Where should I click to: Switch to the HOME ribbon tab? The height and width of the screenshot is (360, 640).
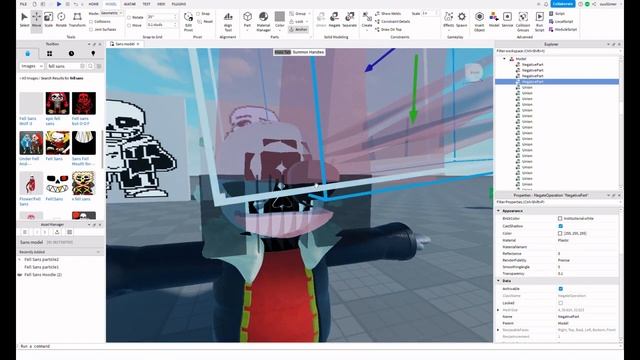93,4
